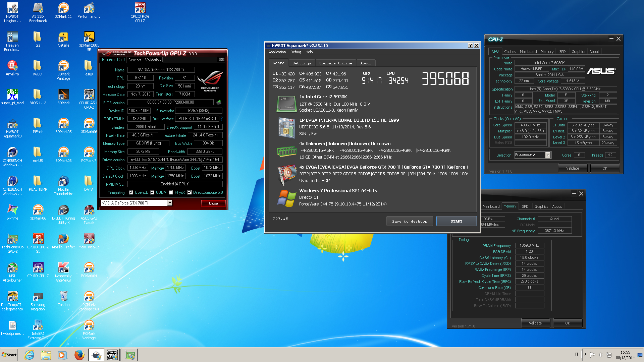Open Mozilla Thunderbird desktop icon
The height and width of the screenshot is (362, 644).
click(x=63, y=185)
